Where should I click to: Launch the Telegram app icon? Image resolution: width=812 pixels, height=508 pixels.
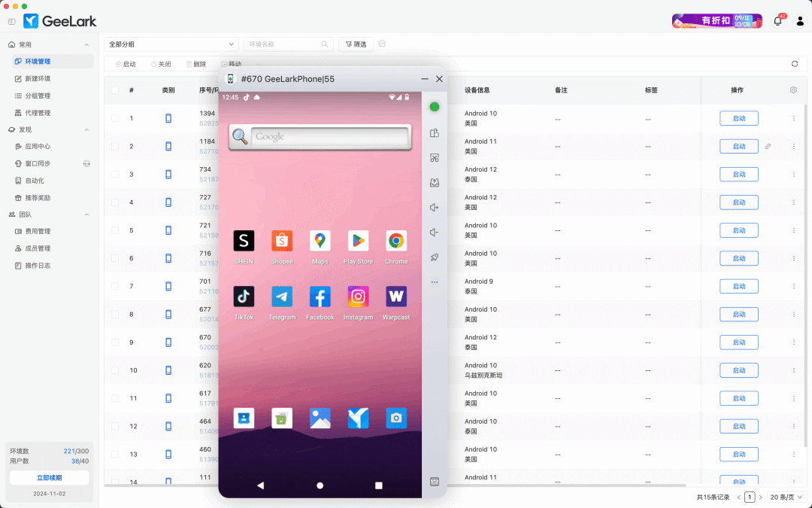tap(282, 297)
